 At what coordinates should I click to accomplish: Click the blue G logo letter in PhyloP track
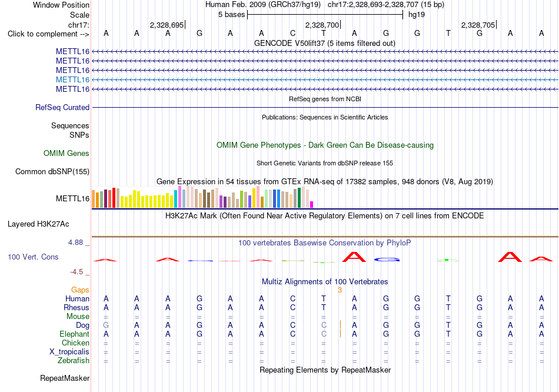[387, 260]
